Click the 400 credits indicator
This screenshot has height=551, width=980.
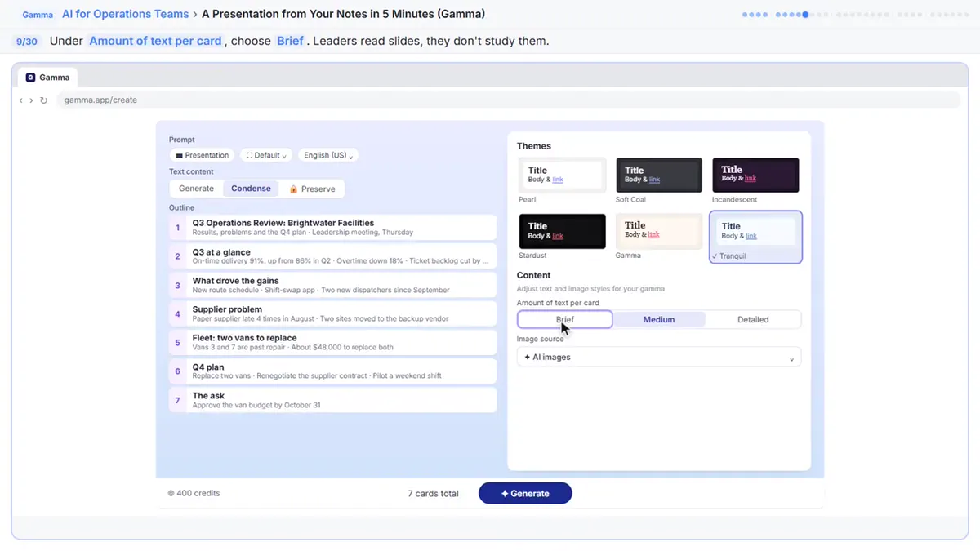[x=194, y=493]
